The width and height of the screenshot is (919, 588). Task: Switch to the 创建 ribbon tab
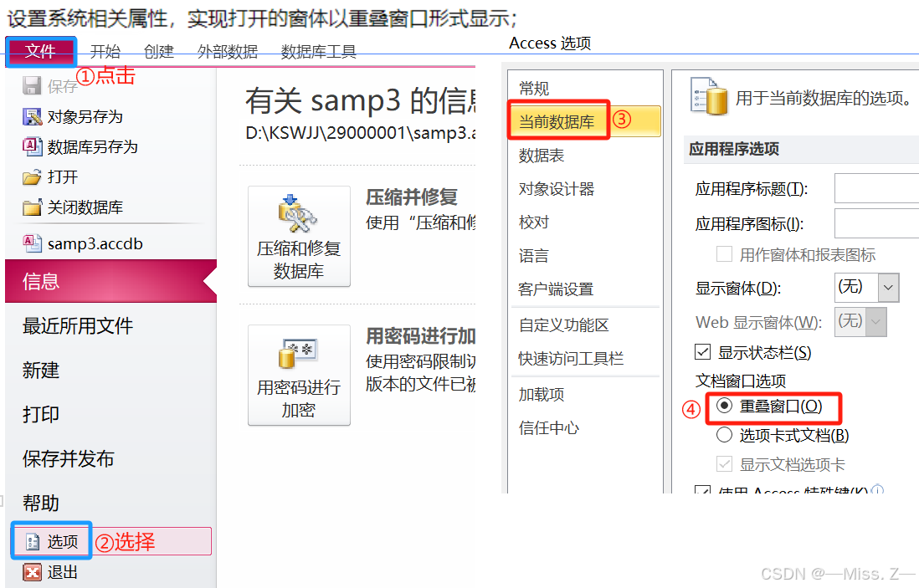point(159,52)
